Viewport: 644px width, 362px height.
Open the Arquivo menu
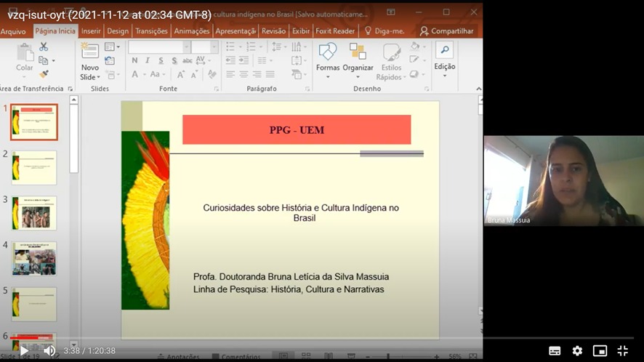point(13,31)
